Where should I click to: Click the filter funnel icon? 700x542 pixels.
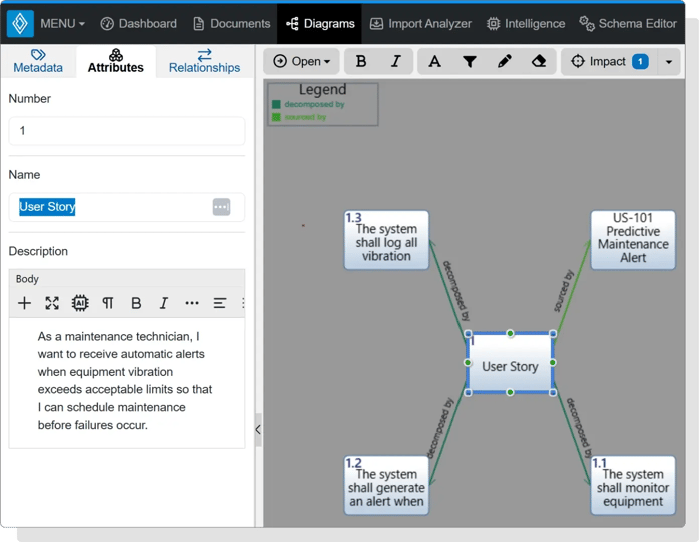point(470,61)
